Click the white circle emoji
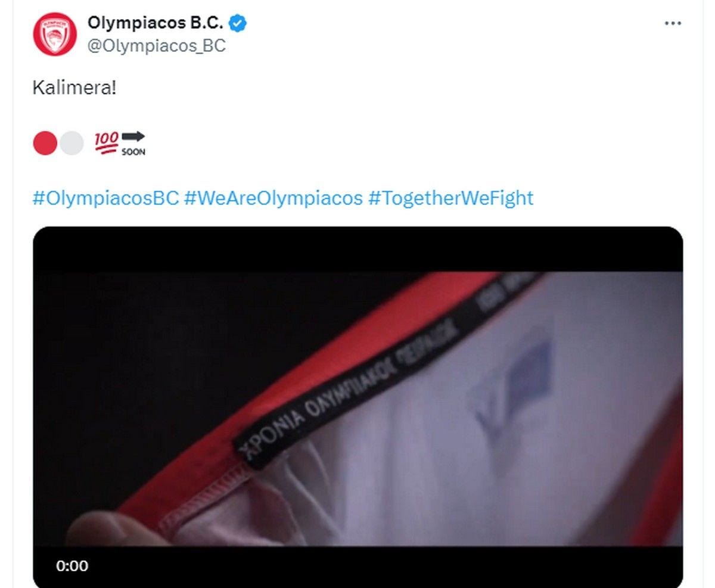The width and height of the screenshot is (715, 588). click(71, 144)
